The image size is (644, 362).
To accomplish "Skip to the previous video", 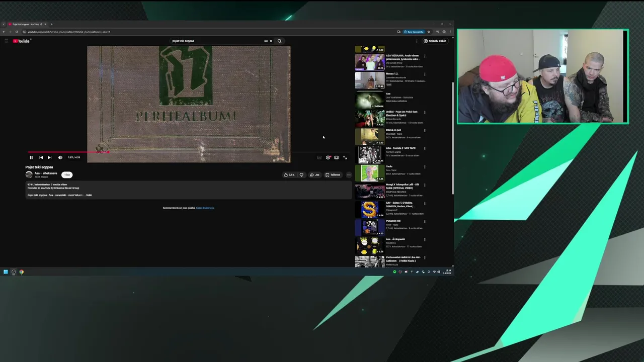I will (41, 157).
